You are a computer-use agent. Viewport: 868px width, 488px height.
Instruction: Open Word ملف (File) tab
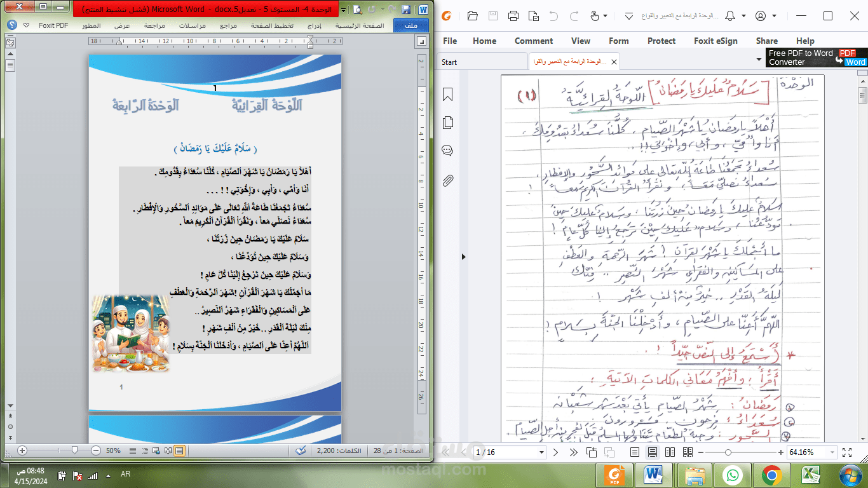(x=410, y=25)
